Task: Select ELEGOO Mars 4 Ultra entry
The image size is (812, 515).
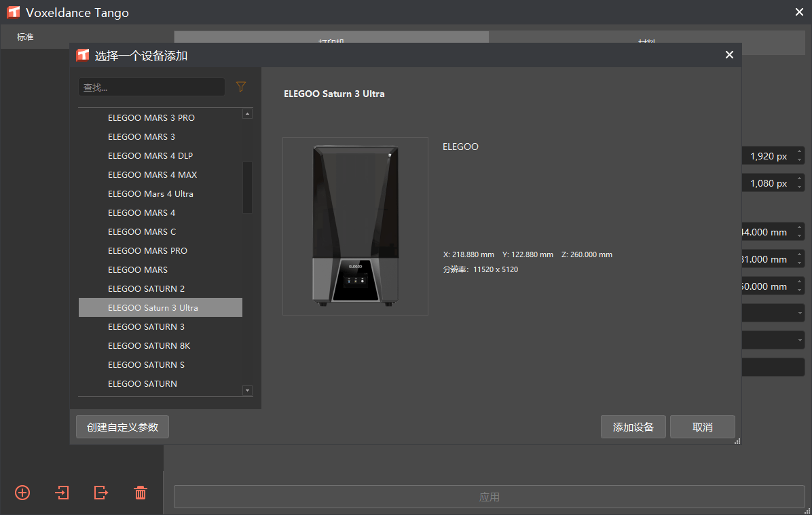Action: [x=160, y=193]
